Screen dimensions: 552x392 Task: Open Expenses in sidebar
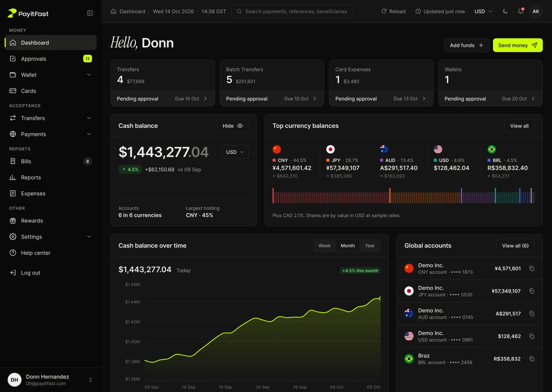click(x=51, y=194)
